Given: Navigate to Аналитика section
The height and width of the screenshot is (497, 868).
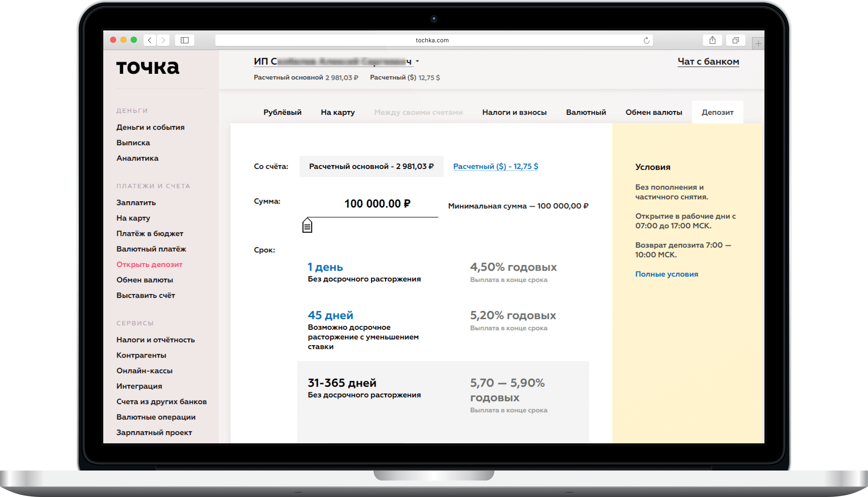Looking at the screenshot, I should click(137, 157).
